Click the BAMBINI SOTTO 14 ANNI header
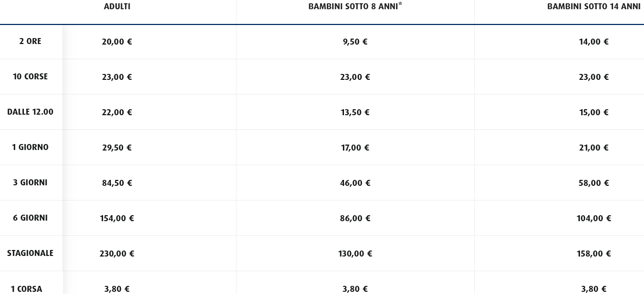This screenshot has height=294, width=644. coord(594,7)
